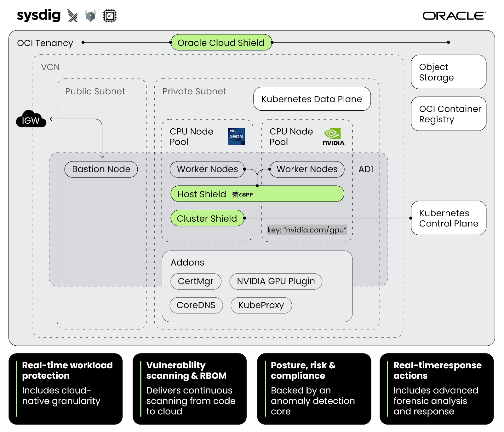504x432 pixels.
Task: Select the KubeProxy addon
Action: coord(261,305)
